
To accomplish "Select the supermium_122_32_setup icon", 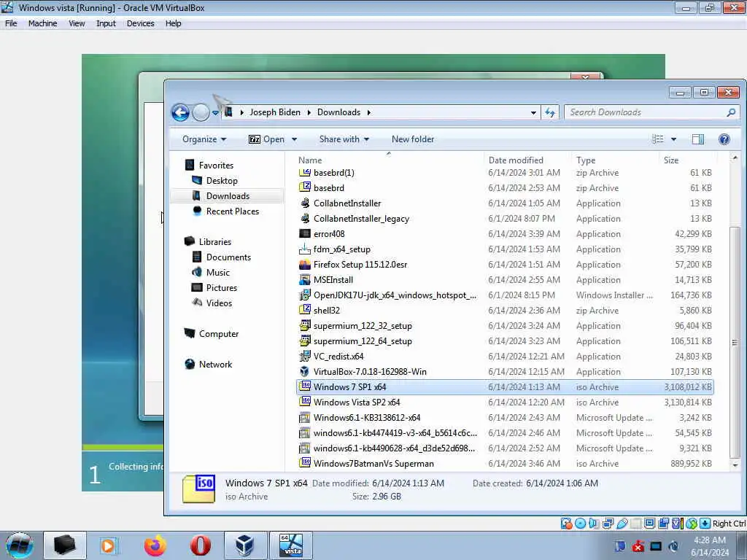I will point(304,326).
